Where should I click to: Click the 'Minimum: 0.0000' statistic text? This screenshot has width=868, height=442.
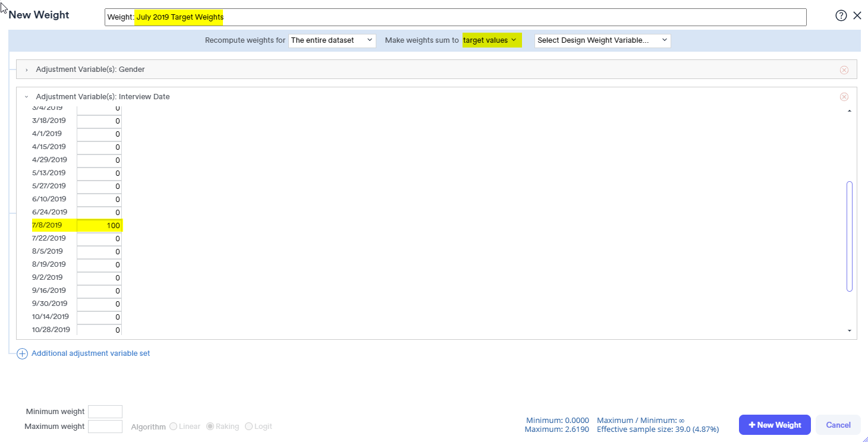558,420
